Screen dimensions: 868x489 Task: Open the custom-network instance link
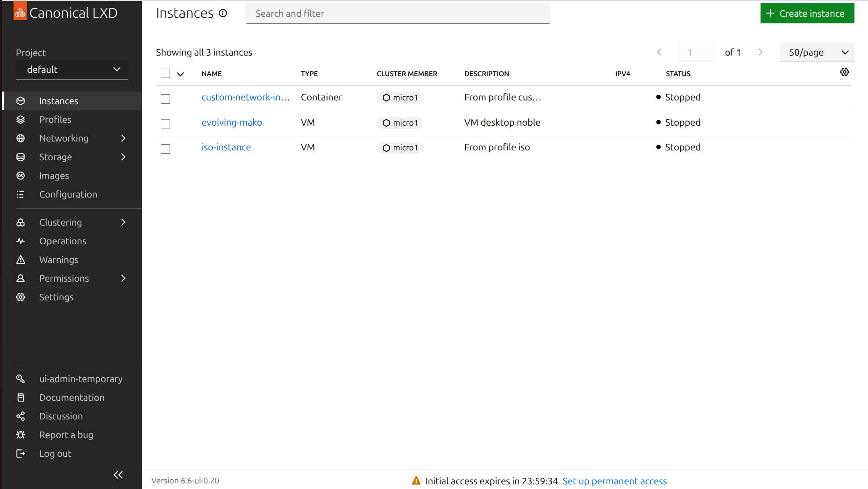[245, 97]
